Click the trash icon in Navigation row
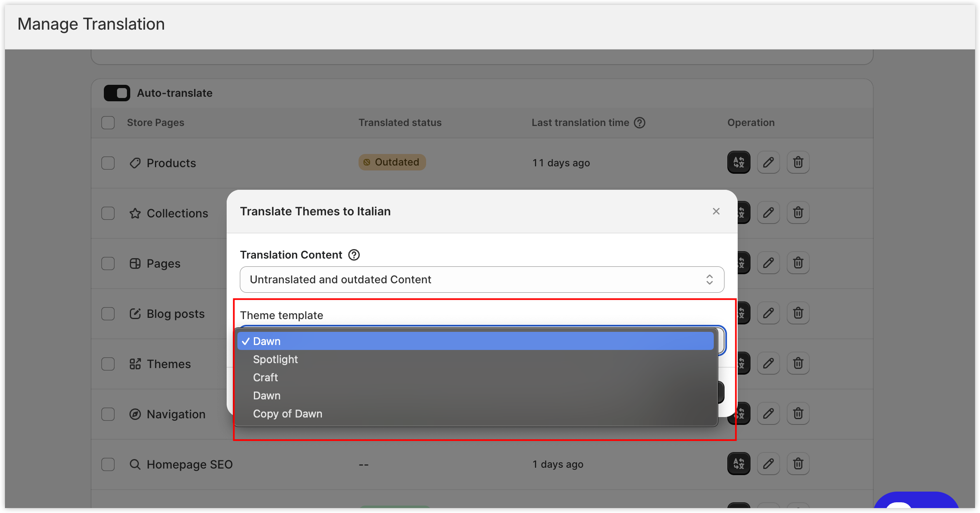Screen dimensions: 980x513 (x=798, y=413)
